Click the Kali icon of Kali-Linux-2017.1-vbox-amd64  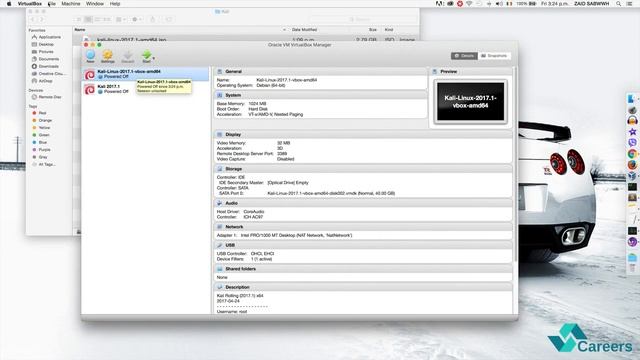90,74
